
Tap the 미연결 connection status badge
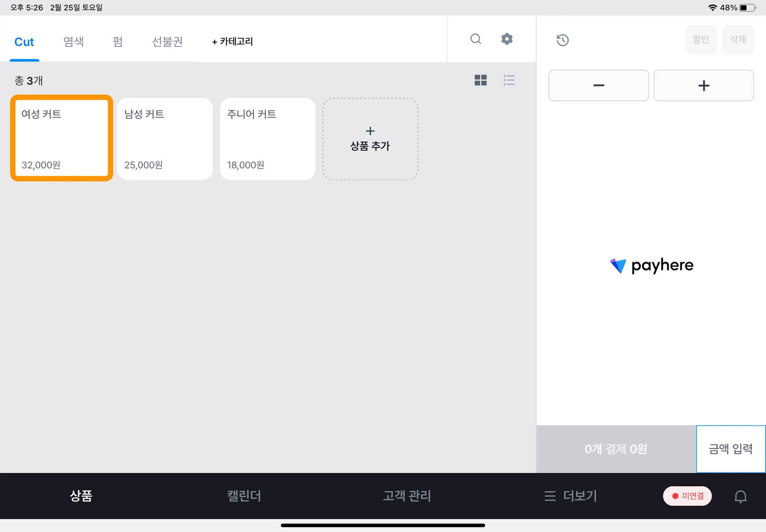click(x=687, y=496)
